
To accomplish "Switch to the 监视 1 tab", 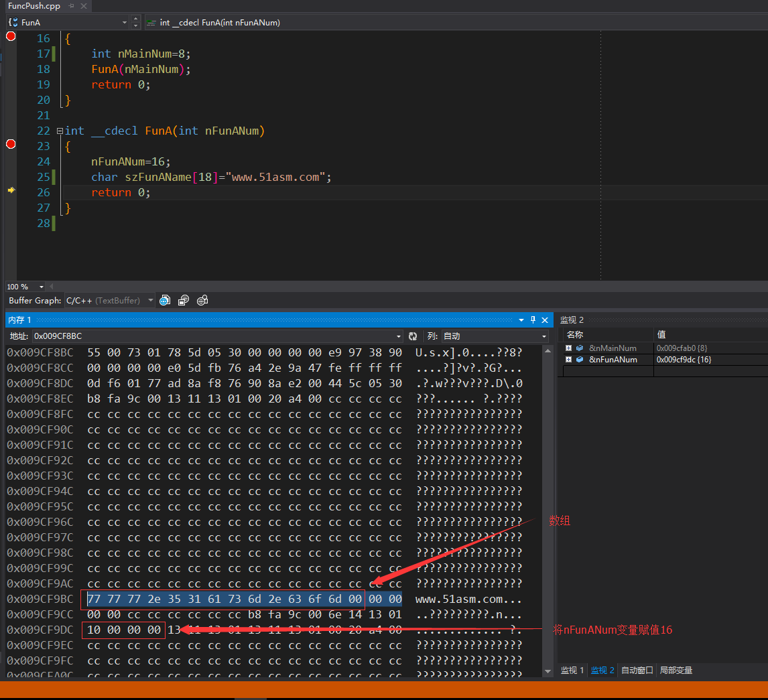I will point(572,671).
